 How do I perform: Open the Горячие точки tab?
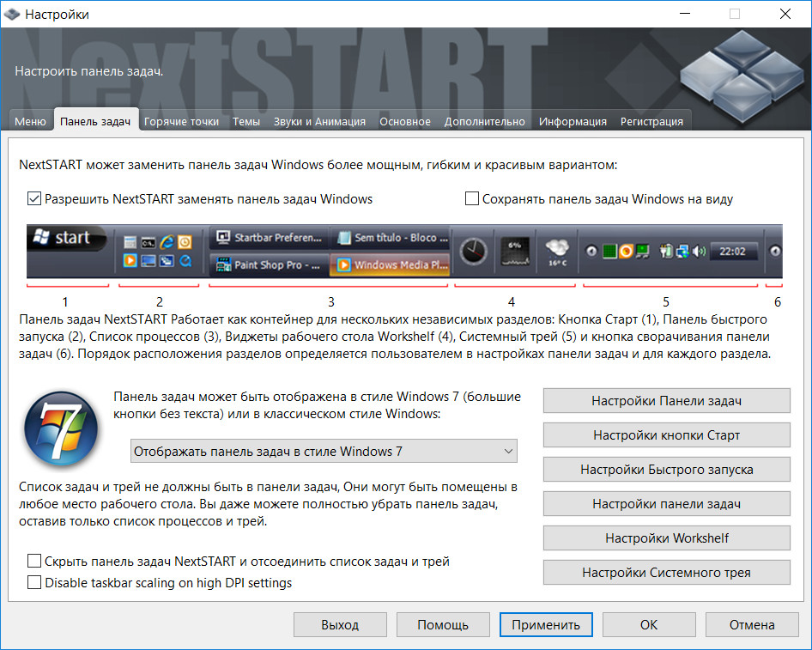(x=181, y=121)
